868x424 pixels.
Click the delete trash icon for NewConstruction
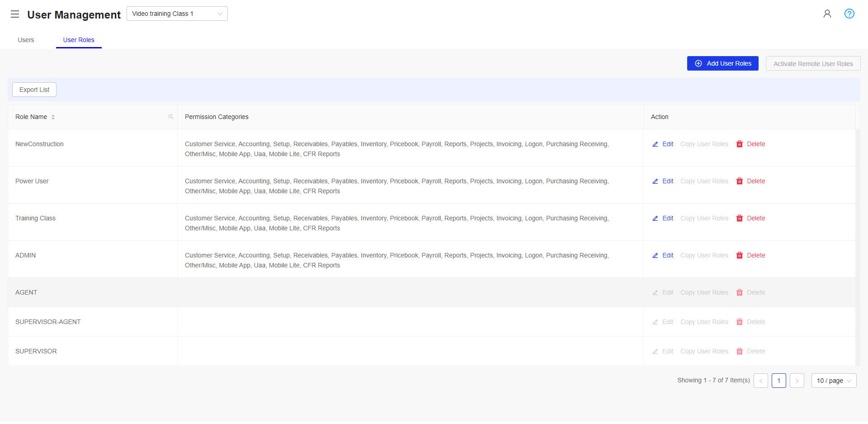(x=740, y=144)
